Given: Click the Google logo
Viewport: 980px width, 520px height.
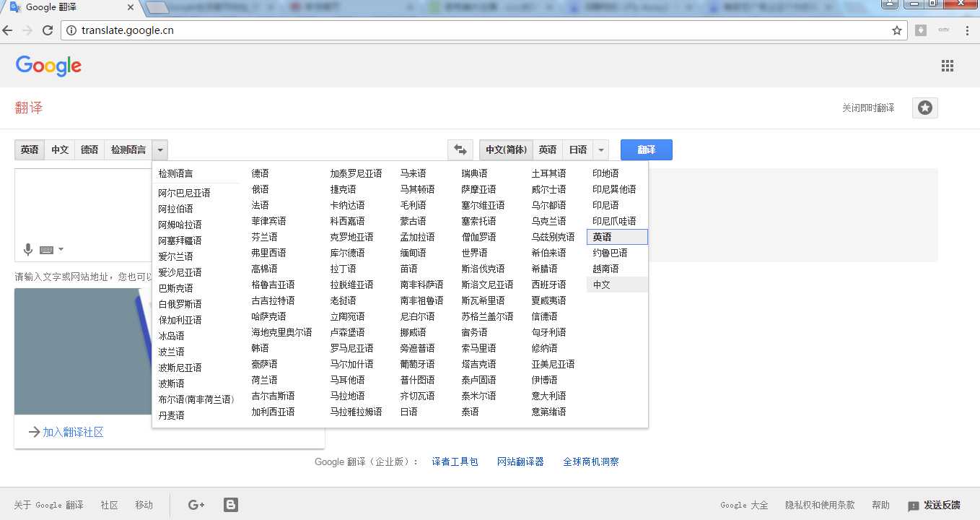Looking at the screenshot, I should click(x=48, y=66).
